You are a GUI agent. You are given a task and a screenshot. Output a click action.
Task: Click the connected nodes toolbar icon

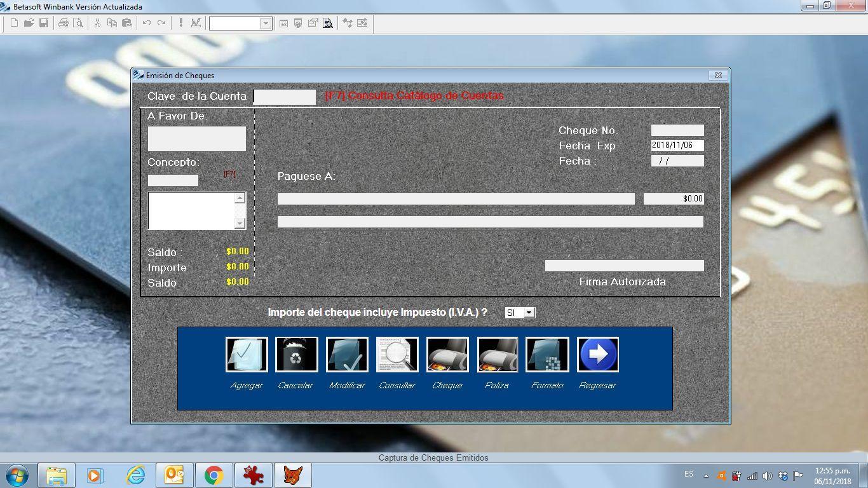click(347, 23)
